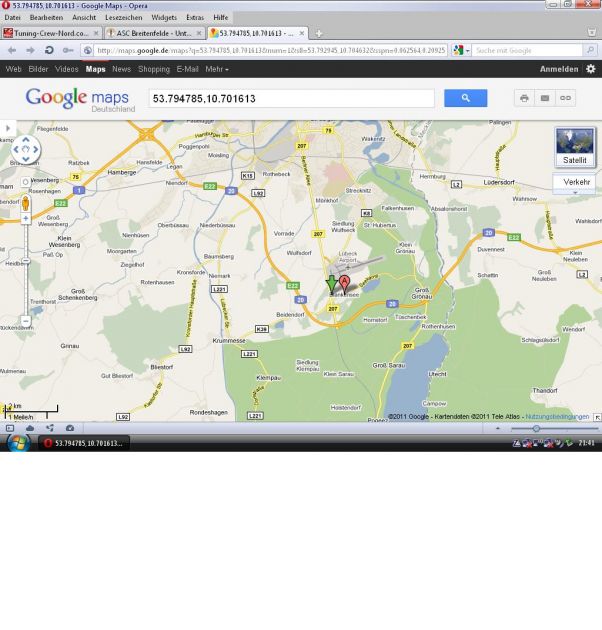Collapse the overview map corner arrow
The width and height of the screenshot is (602, 630).
pyautogui.click(x=598, y=417)
